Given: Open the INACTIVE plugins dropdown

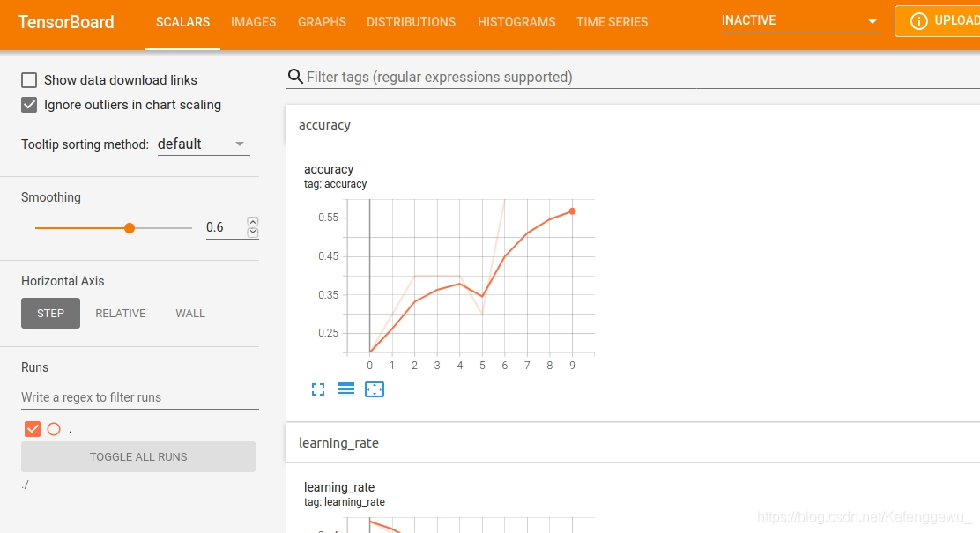Looking at the screenshot, I should pos(800,21).
